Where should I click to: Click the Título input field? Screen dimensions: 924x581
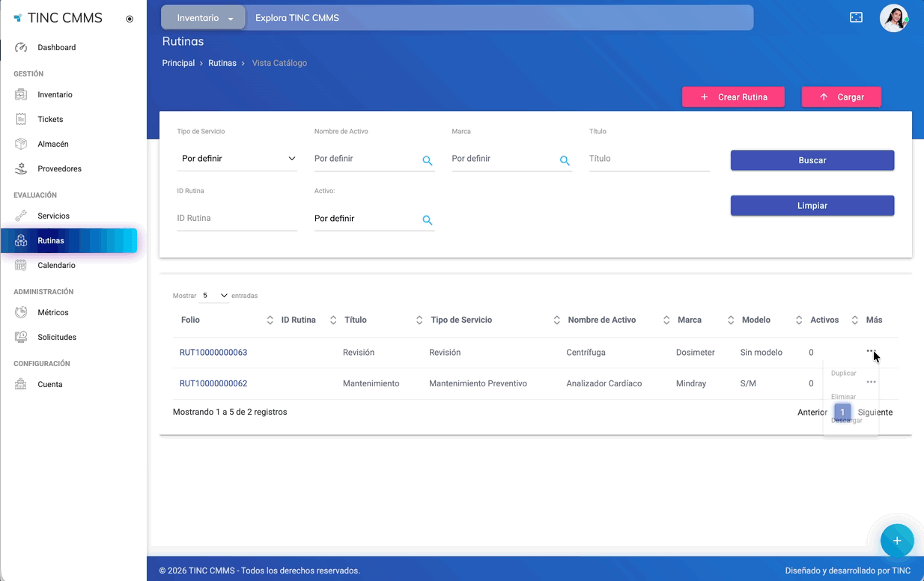tap(648, 159)
